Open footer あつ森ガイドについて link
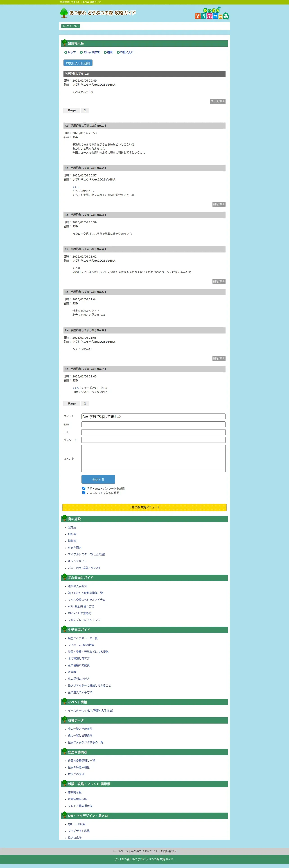Viewport: 289px width, 868px height. pyautogui.click(x=144, y=851)
